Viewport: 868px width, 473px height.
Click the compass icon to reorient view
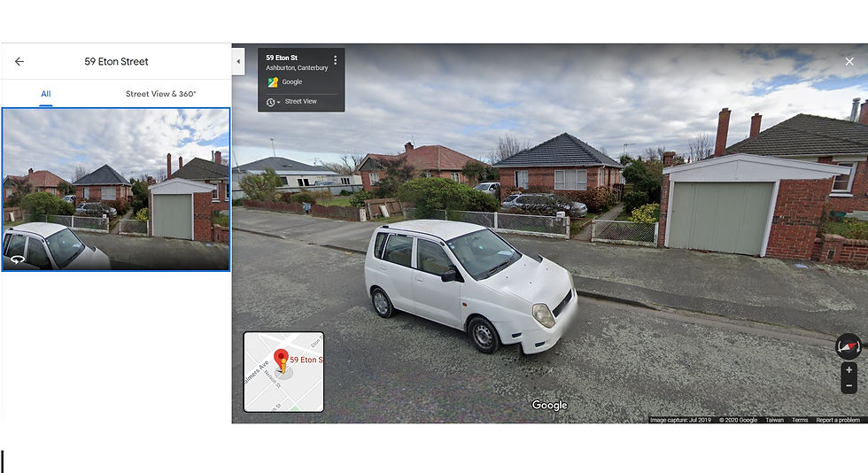coord(849,346)
